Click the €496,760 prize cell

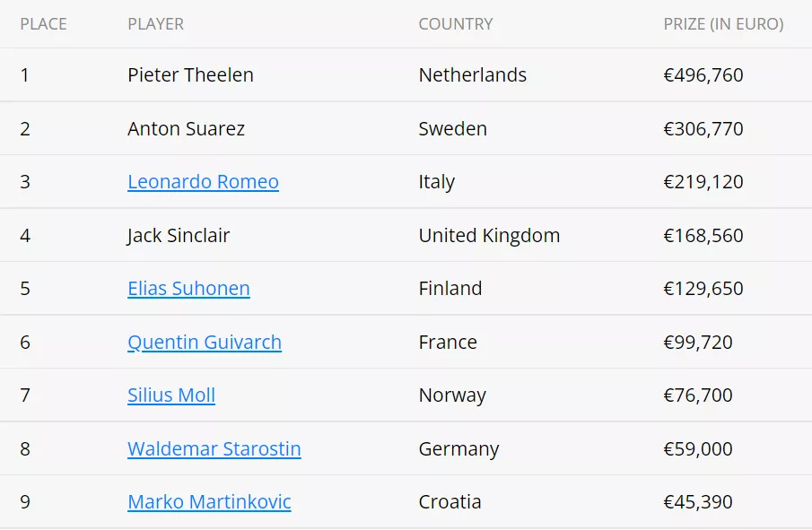(x=703, y=75)
